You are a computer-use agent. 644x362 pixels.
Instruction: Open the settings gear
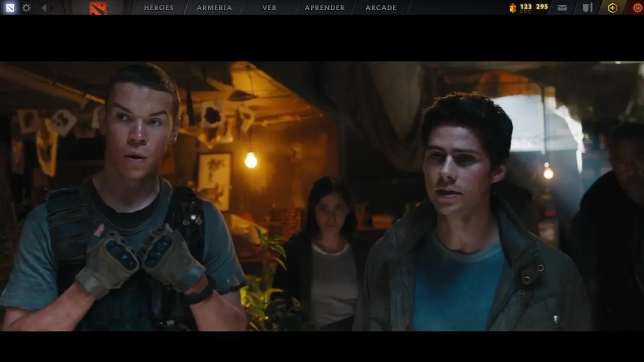(26, 8)
